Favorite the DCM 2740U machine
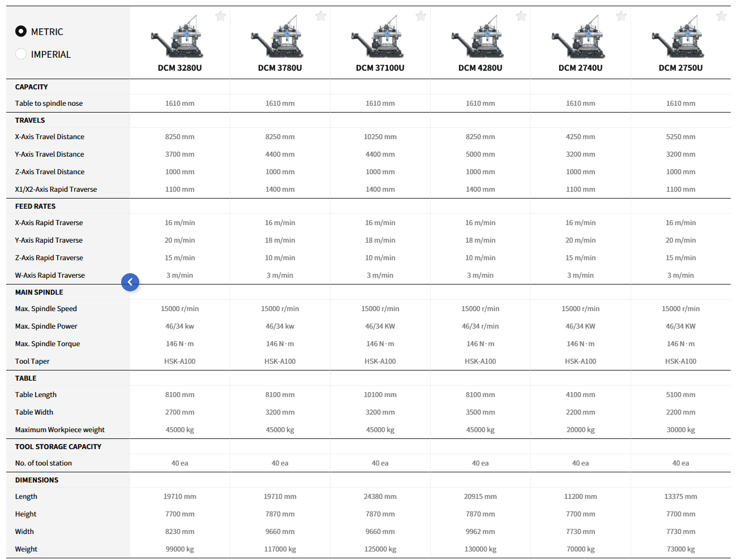This screenshot has width=737, height=560. (622, 16)
